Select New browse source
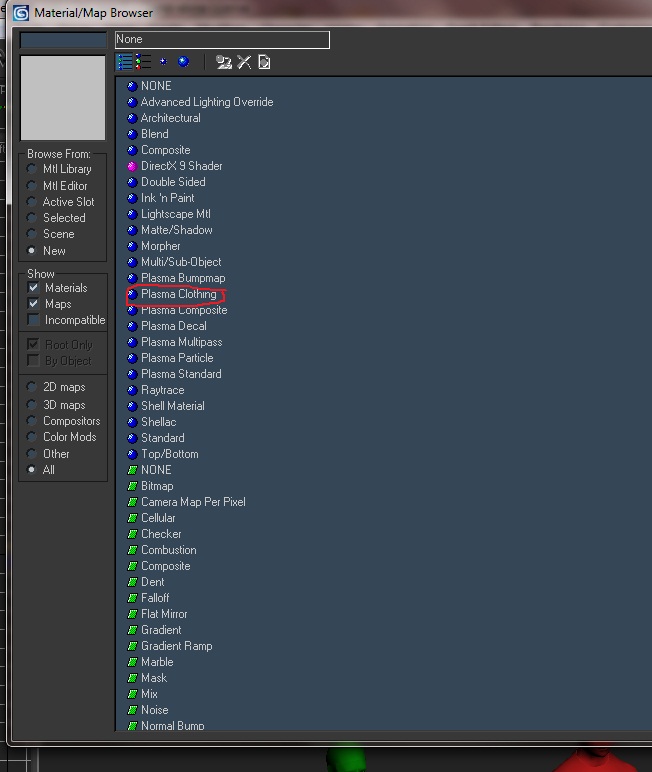The height and width of the screenshot is (772, 652). coord(32,251)
